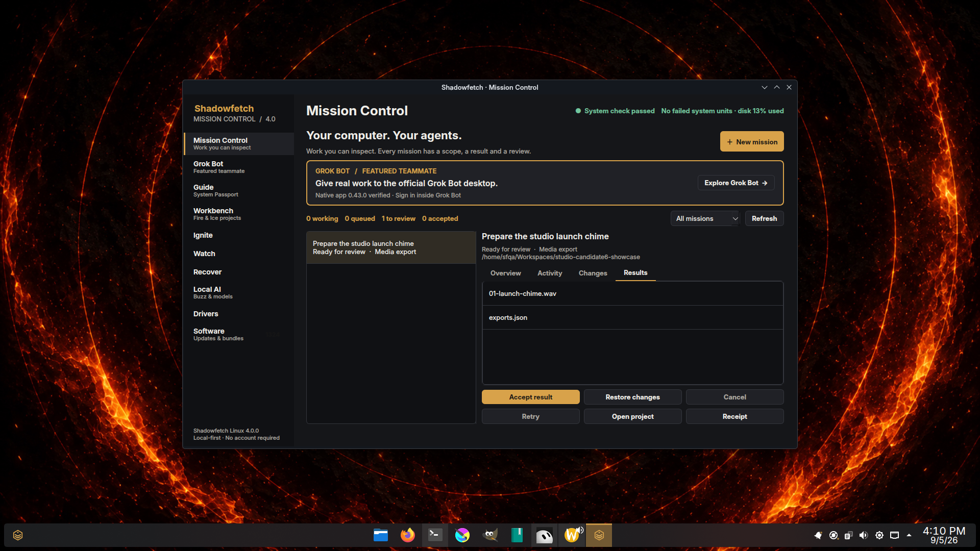Image resolution: width=980 pixels, height=551 pixels.
Task: Open Software updates & bundles
Action: (239, 335)
